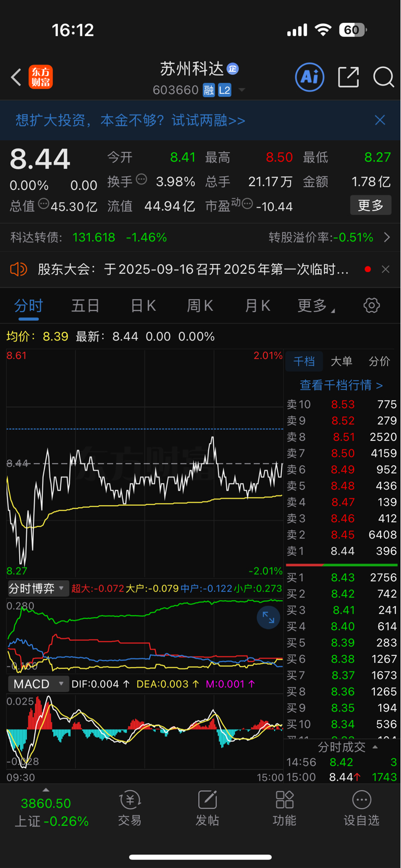Tap the announcement speaker icon
This screenshot has width=401, height=868.
18,269
